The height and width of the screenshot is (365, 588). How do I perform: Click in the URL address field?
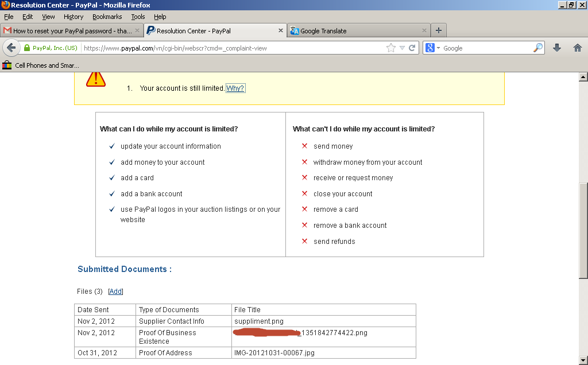tap(233, 48)
